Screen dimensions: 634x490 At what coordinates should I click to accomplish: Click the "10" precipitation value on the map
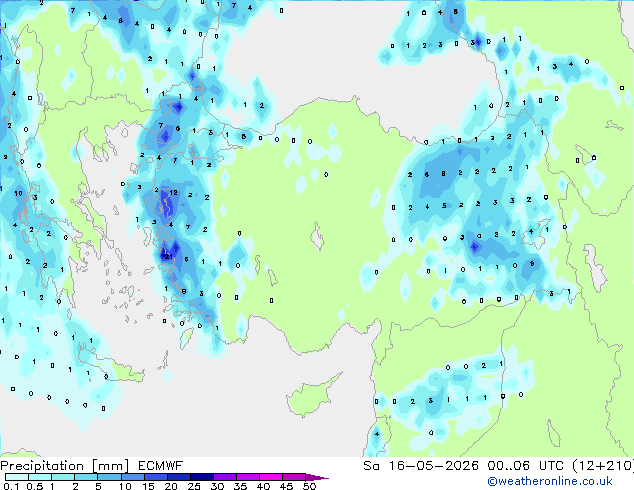[19, 193]
